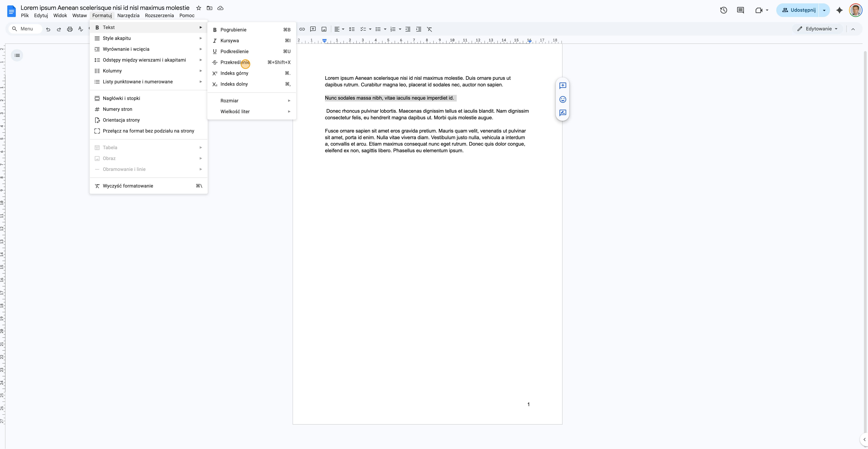Expand the Wielkość liter submenu
Viewport: 868px width, 449px height.
tap(252, 112)
